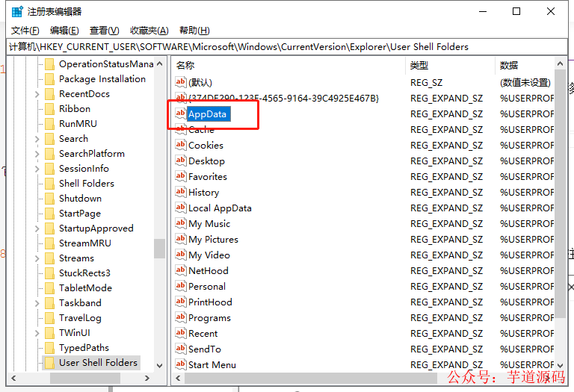Image resolution: width=574 pixels, height=392 pixels.
Task: Select the (默认) value icon
Action: (180, 82)
